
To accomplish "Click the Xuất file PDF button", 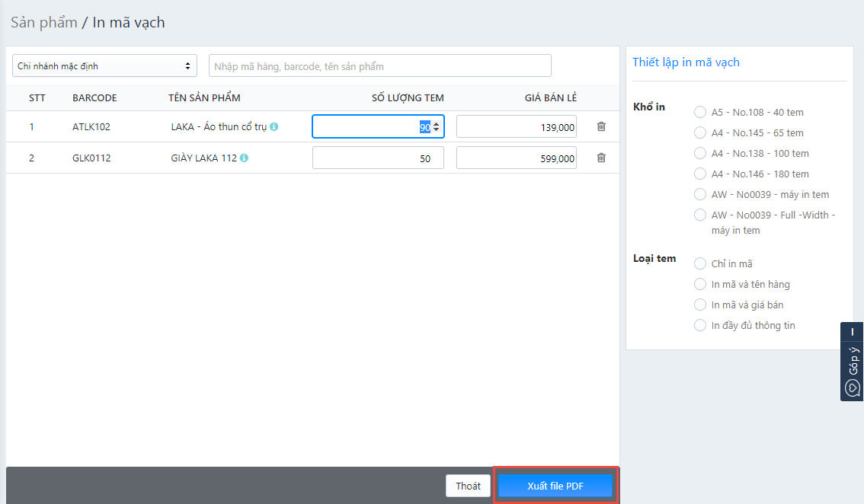I will pyautogui.click(x=555, y=486).
